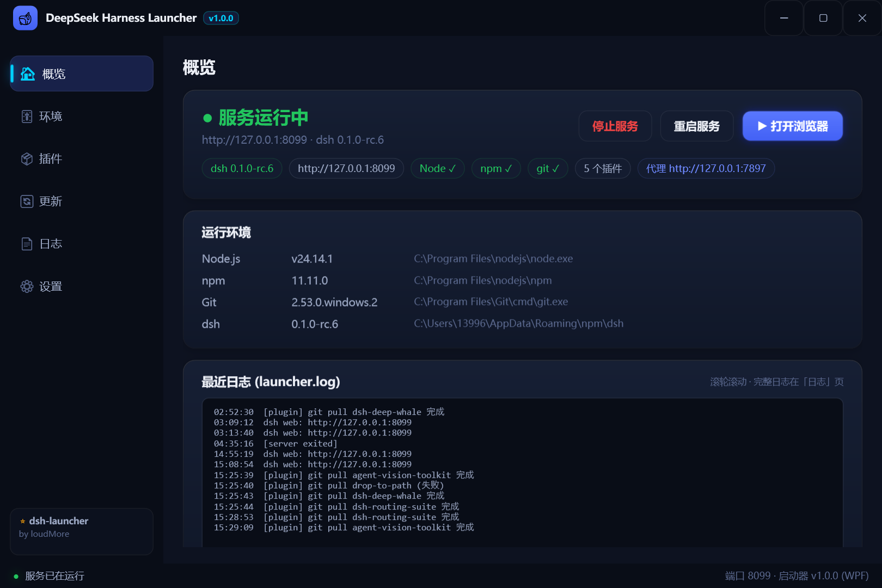Click the 15:28:53 dsh-routing-suite log line
Screen dimensions: 882x588
click(336, 517)
